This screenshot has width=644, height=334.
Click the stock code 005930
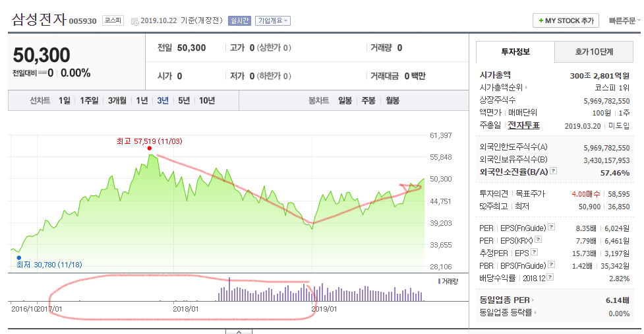tap(82, 21)
